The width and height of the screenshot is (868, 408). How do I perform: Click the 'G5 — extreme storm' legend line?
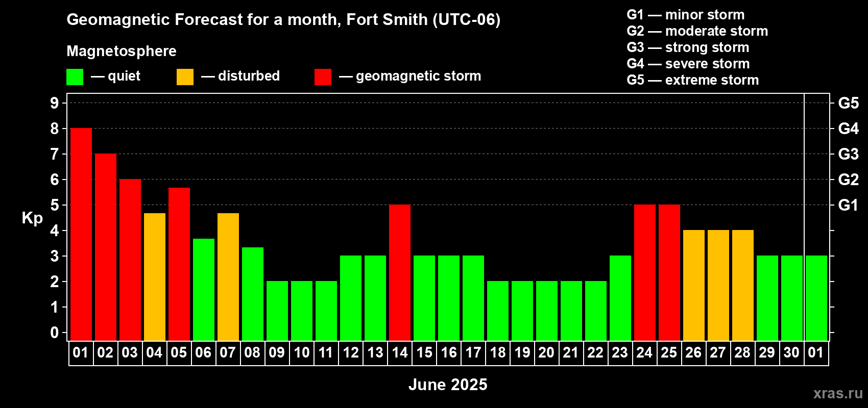693,80
